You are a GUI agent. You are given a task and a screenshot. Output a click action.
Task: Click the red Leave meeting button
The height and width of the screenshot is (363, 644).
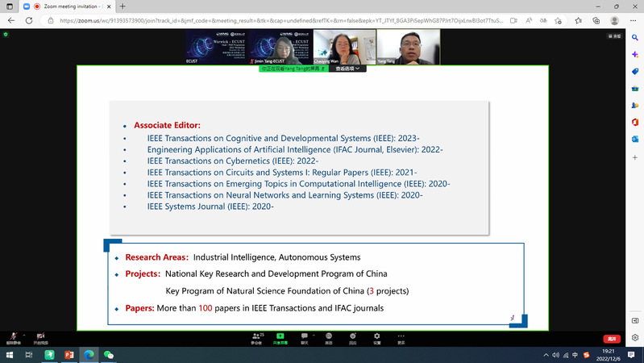click(x=612, y=339)
